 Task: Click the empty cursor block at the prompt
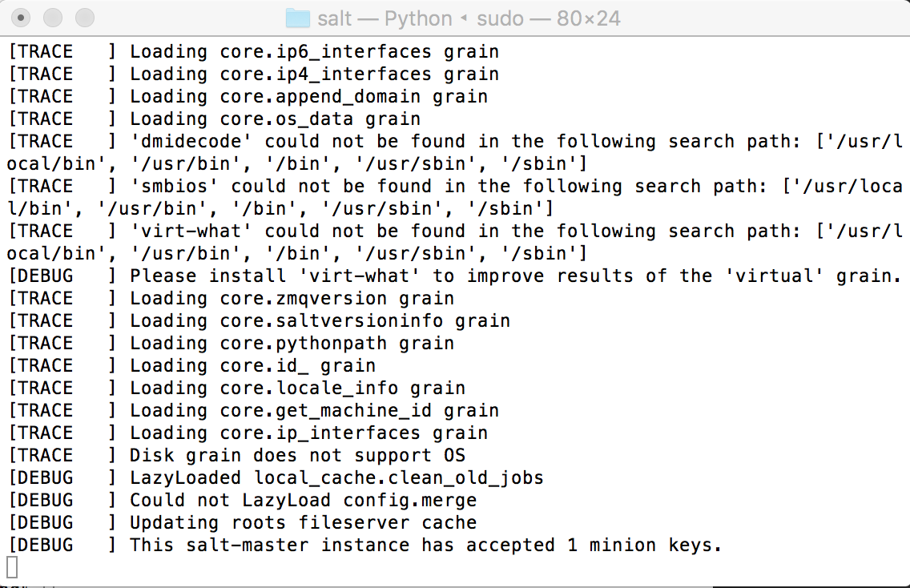(x=11, y=567)
